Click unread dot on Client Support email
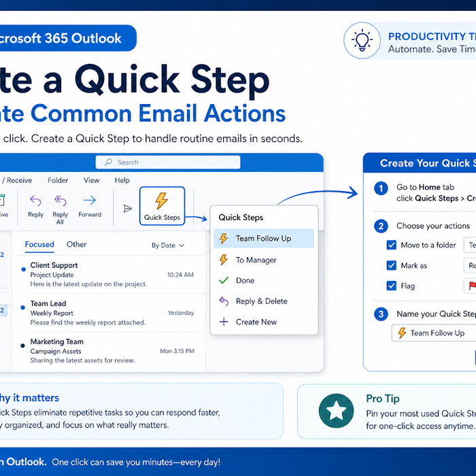476x476 pixels. (23, 269)
